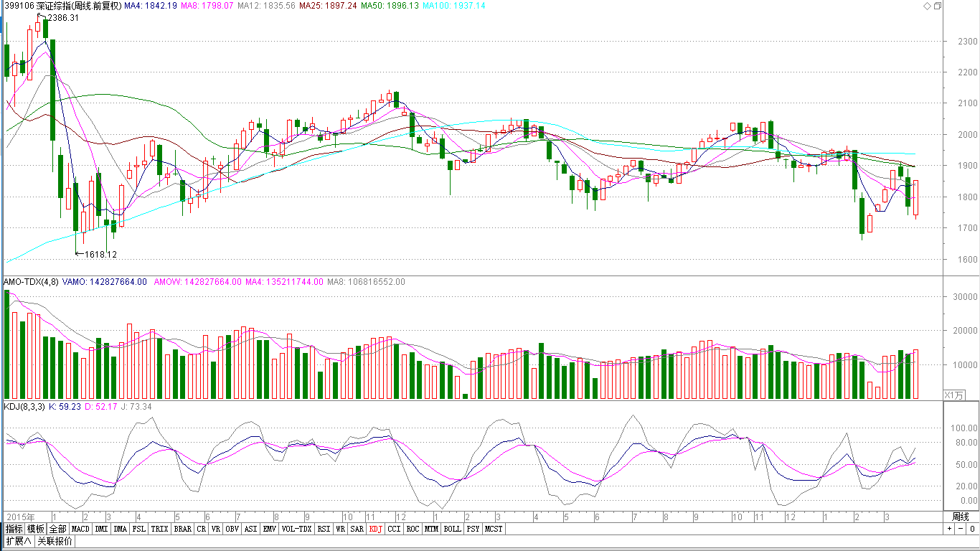Click the plus zoom-in button
This screenshot has height=551, width=980.
[949, 529]
